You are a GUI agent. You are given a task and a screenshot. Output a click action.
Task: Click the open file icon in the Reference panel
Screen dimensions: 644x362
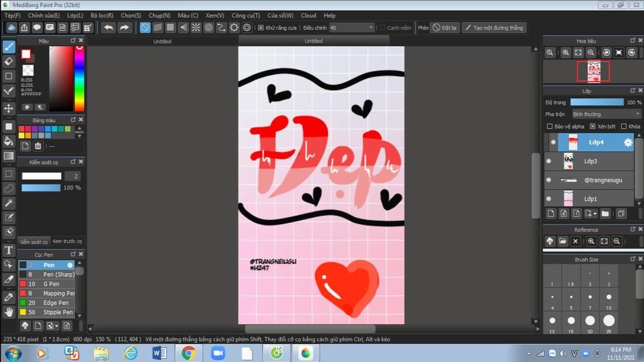point(562,242)
